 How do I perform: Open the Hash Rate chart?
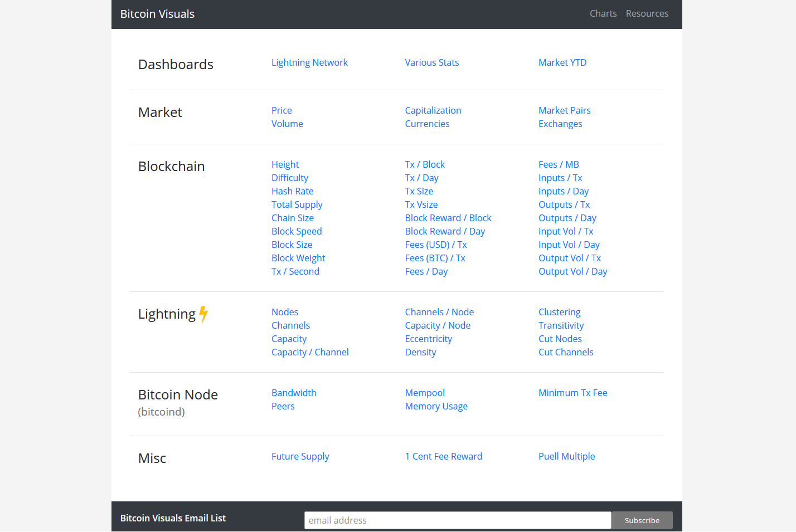[293, 191]
